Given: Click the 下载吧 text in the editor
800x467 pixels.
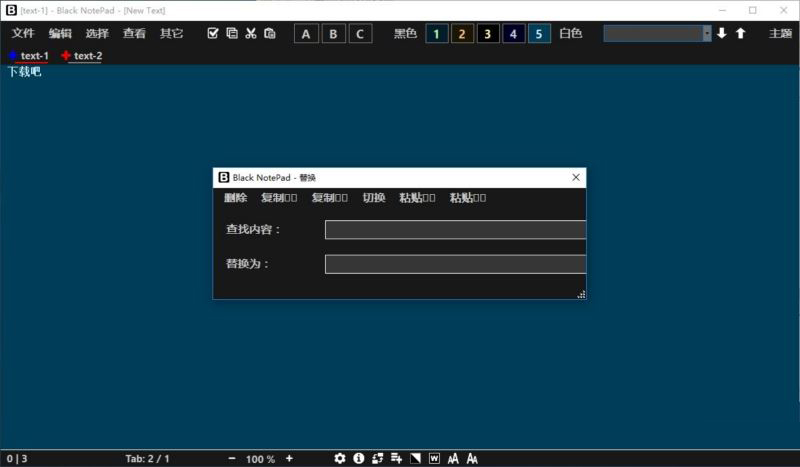Looking at the screenshot, I should (x=24, y=72).
